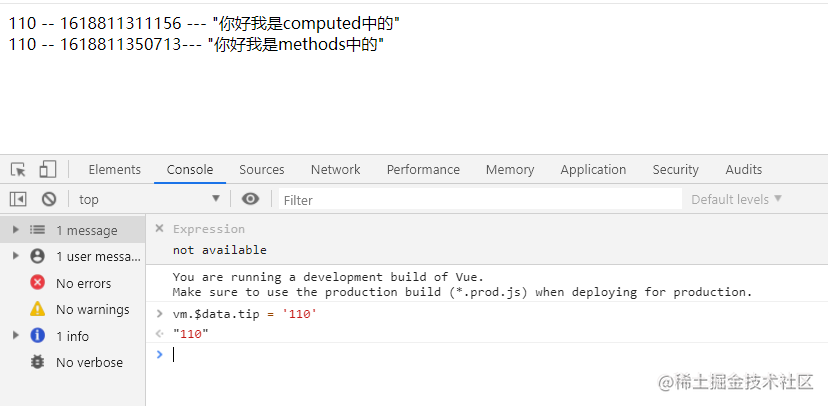Clear the console with the ban icon
The image size is (828, 406).
pyautogui.click(x=49, y=199)
